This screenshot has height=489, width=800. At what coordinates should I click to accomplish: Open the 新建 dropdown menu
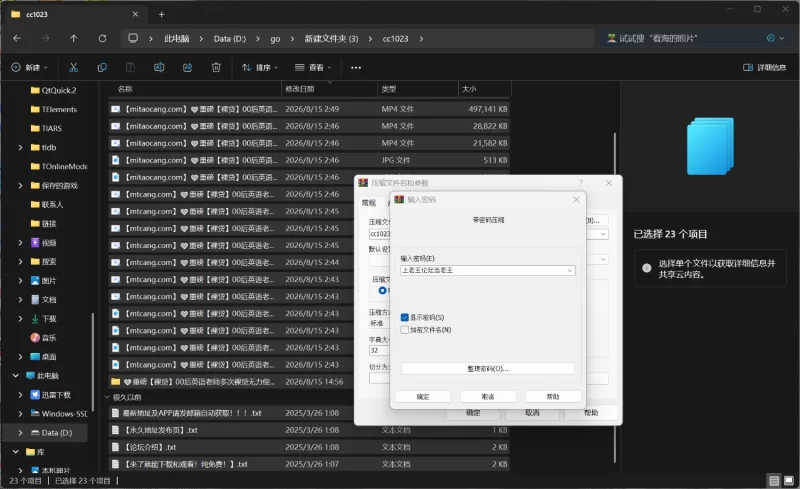30,67
